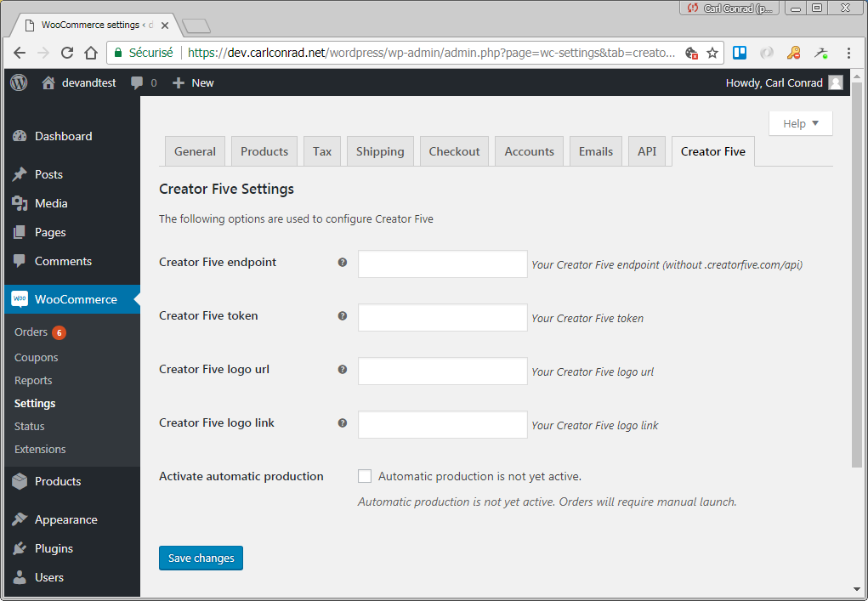Reload the page

[x=67, y=53]
